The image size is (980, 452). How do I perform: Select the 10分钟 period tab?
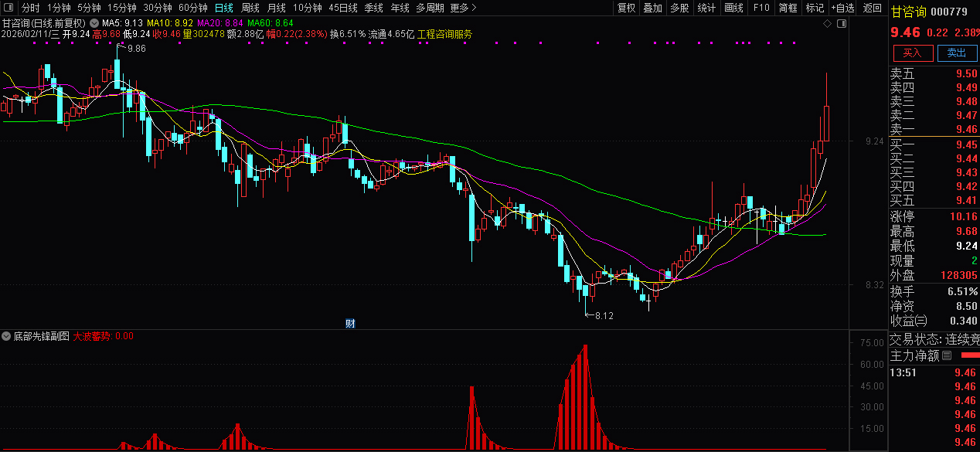pos(308,8)
